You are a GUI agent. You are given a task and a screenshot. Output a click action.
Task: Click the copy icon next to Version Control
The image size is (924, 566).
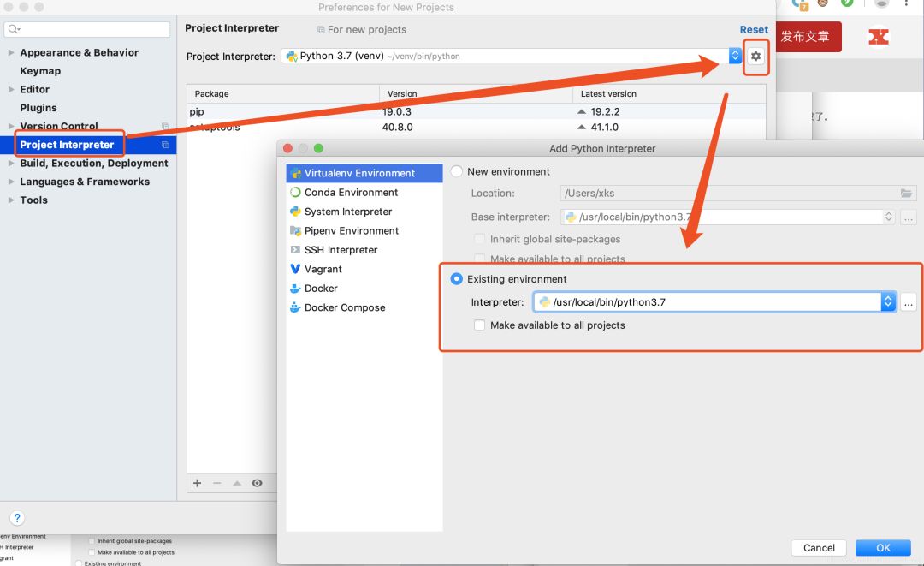(x=165, y=126)
